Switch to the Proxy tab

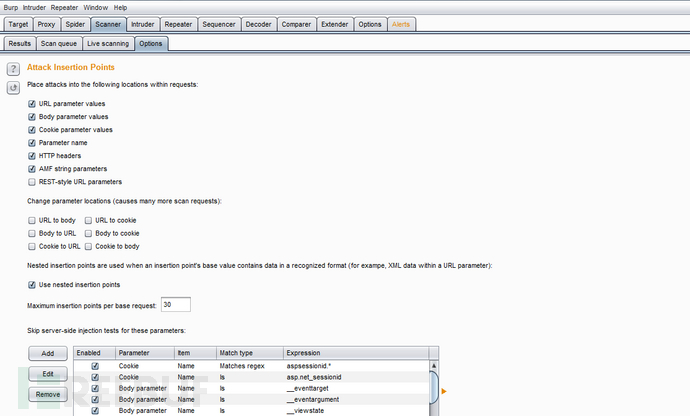(x=46, y=24)
